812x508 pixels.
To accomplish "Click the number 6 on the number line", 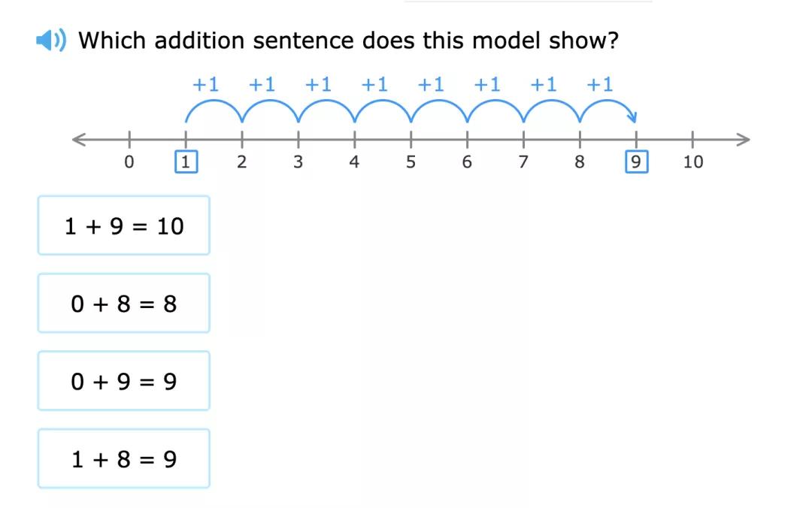I will (x=467, y=162).
